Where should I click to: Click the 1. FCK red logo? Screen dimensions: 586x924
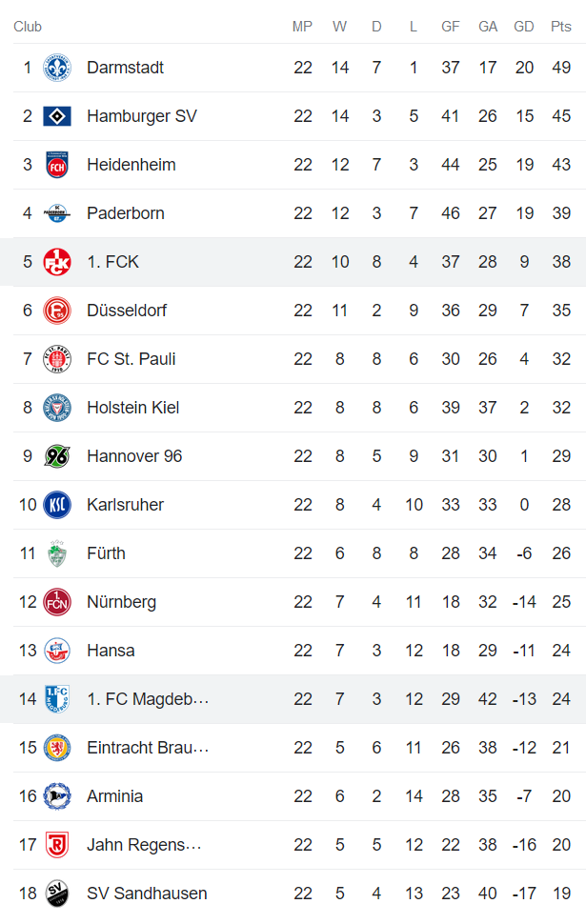coord(57,262)
